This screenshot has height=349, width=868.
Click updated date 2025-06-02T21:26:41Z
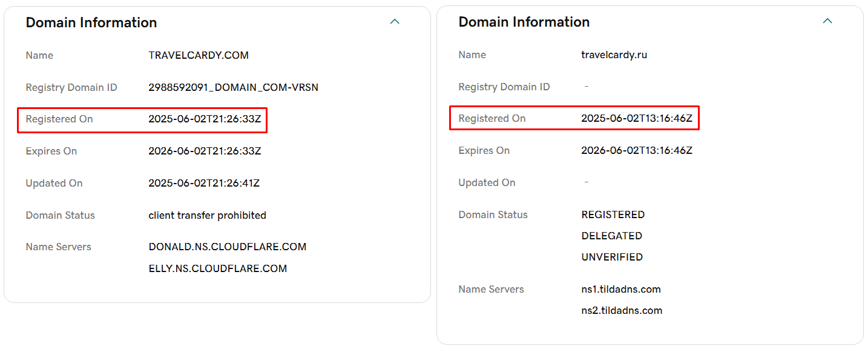204,184
